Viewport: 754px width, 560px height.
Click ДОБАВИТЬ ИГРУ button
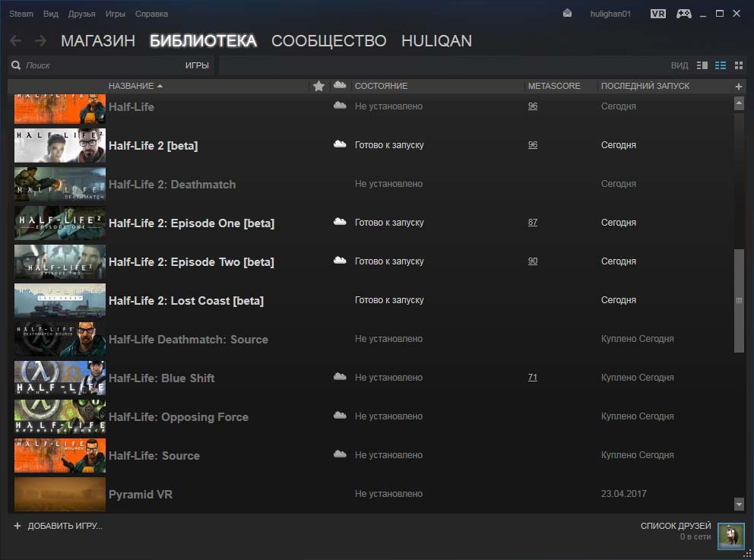pyautogui.click(x=58, y=526)
